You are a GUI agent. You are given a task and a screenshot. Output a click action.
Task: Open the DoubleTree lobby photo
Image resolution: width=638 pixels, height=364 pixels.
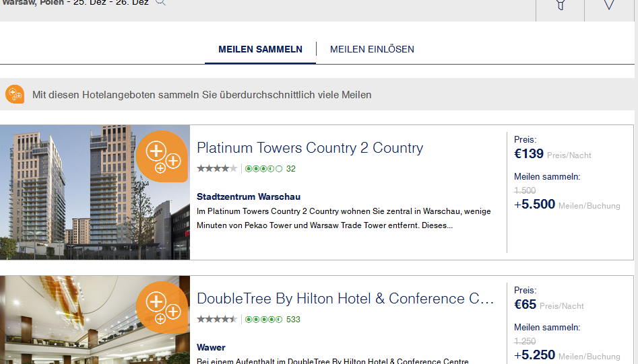95,320
